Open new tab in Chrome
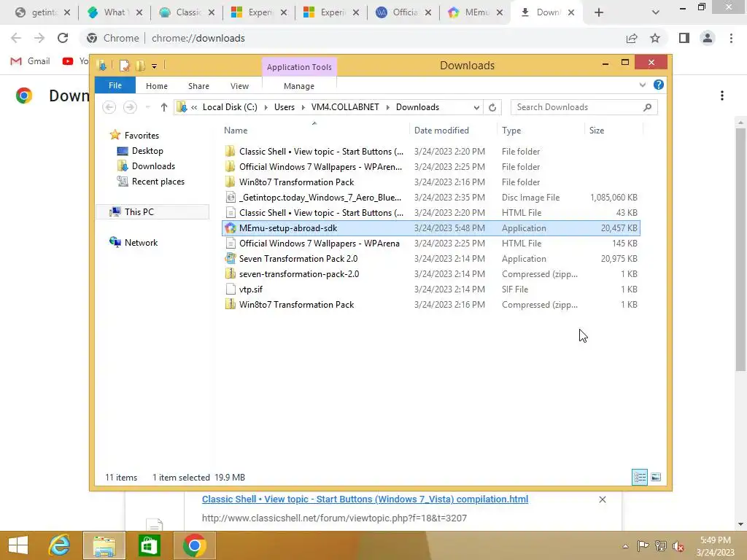This screenshot has width=747, height=560. click(599, 12)
